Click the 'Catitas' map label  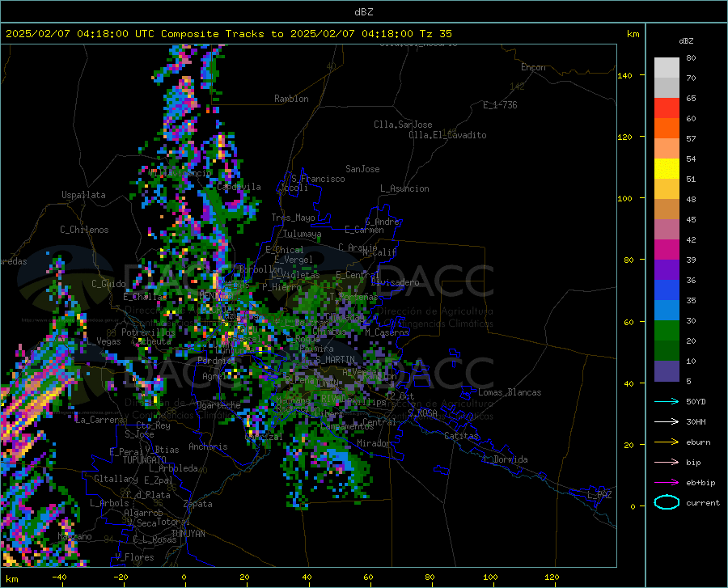pos(462,436)
